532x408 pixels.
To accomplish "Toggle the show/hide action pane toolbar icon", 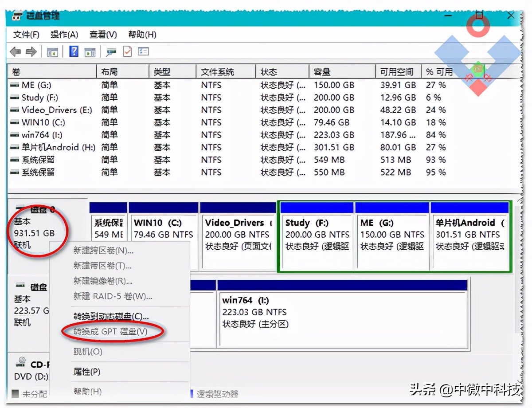I will [x=89, y=51].
